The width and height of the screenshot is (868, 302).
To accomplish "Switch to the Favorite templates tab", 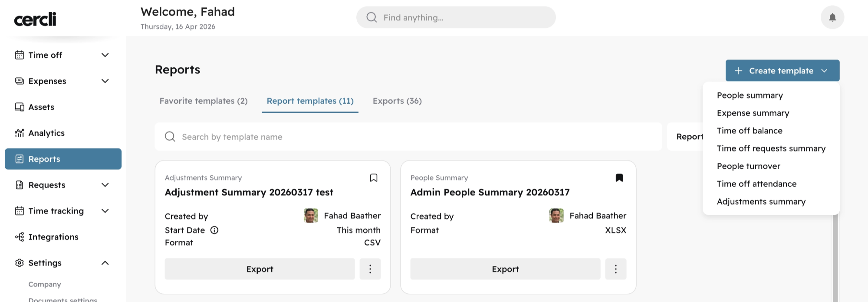I will click(204, 101).
